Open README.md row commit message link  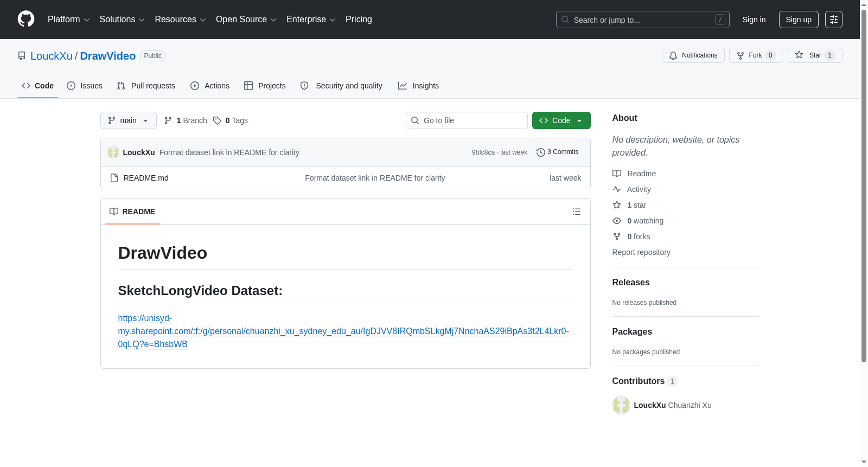pyautogui.click(x=375, y=178)
